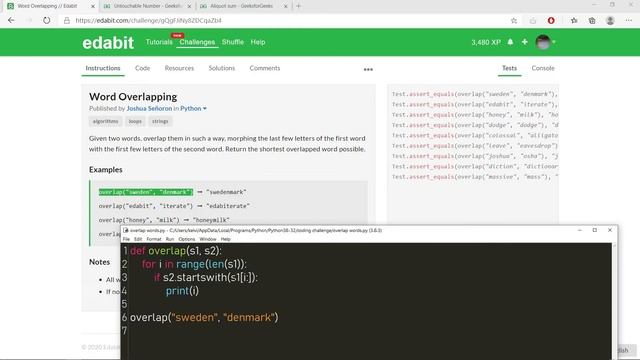Open browser profile avatar icon

pos(610,20)
